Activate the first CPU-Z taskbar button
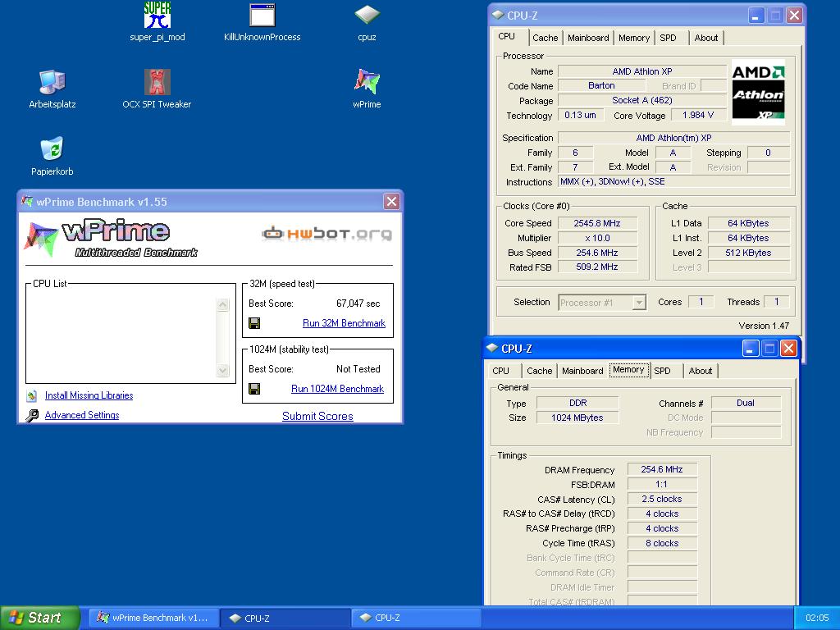This screenshot has height=630, width=840. point(285,618)
